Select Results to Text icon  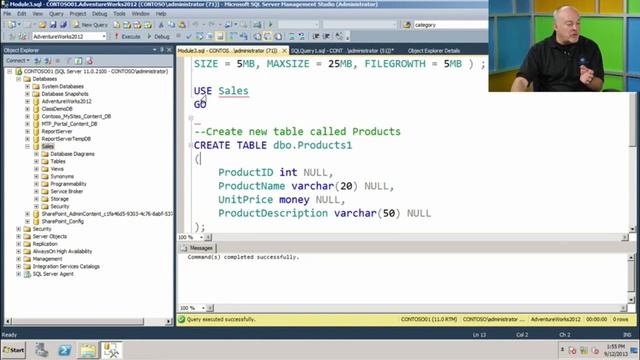258,36
